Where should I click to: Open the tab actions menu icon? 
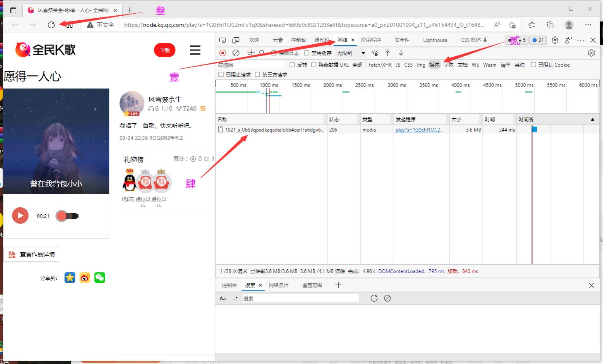(13, 10)
